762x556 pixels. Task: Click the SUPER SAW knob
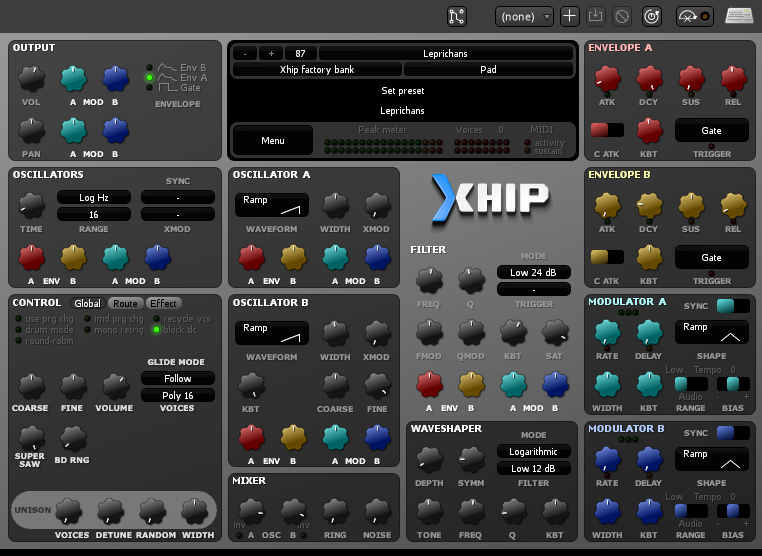tap(32, 437)
